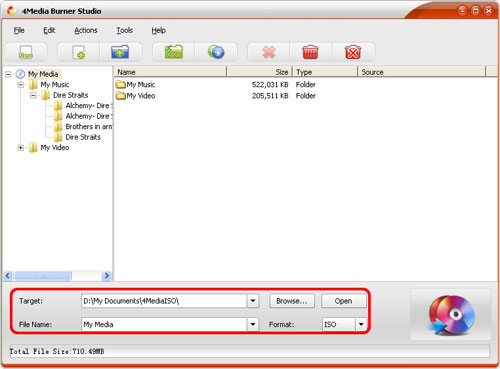This screenshot has height=369, width=500.
Task: Open the Help menu
Action: click(x=159, y=30)
